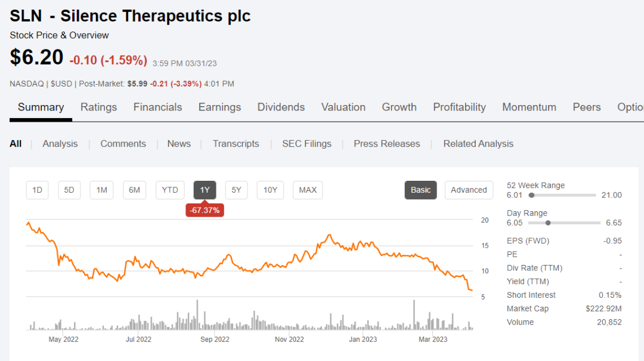This screenshot has width=644, height=361.
Task: Set chart range to 1D
Action: [37, 190]
